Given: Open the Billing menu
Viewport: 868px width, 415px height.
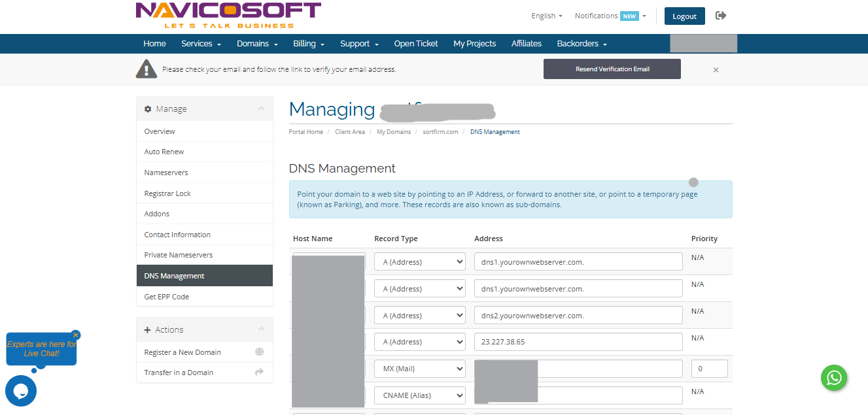Looking at the screenshot, I should [309, 44].
